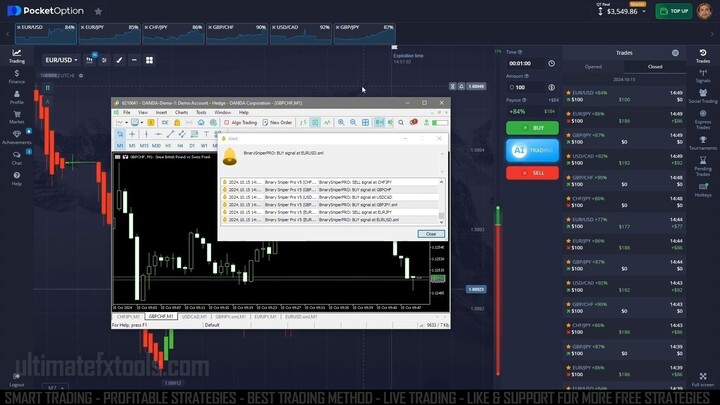720x405 pixels.
Task: Open the time picker clock icon
Action: (x=551, y=63)
